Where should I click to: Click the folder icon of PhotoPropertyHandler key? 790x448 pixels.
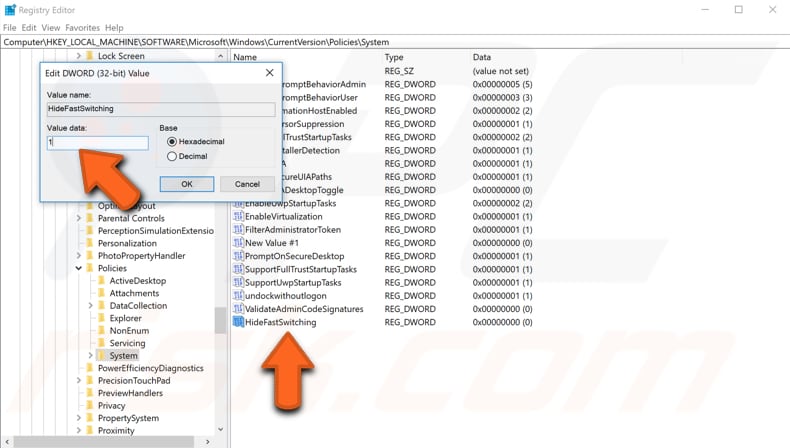tap(90, 255)
